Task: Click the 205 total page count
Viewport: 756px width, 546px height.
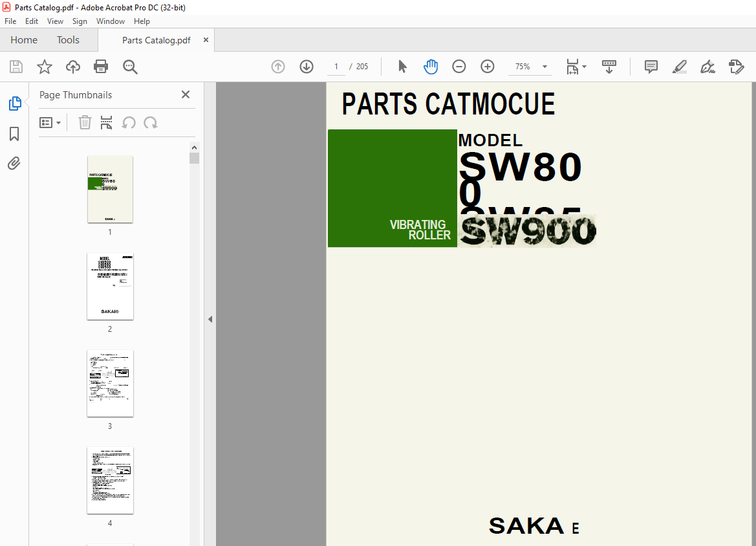Action: point(362,67)
